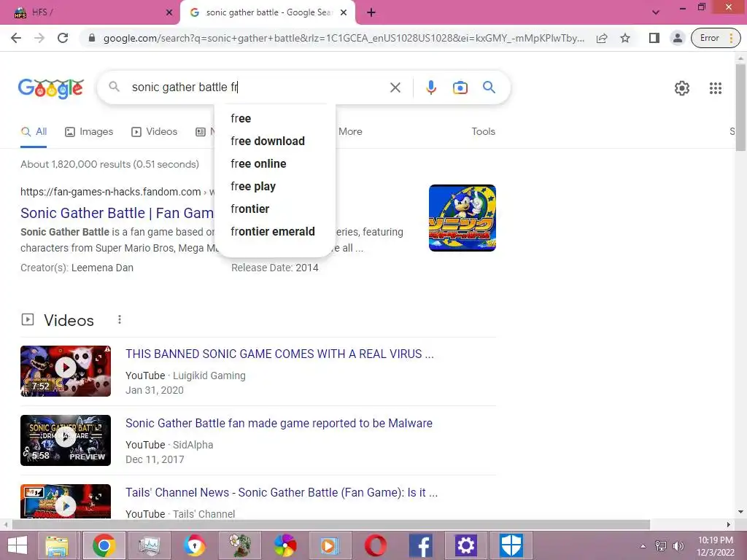
Task: Choose the 'free download' suggestion
Action: (275, 141)
